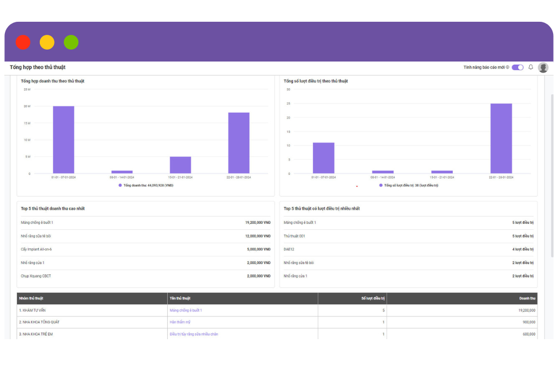Select revenue bar for 01-01 - 07-01-2024

click(x=64, y=140)
